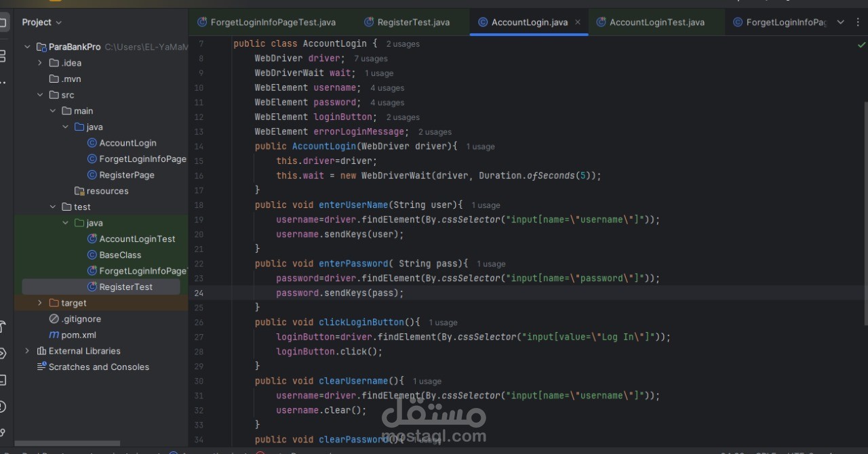The width and height of the screenshot is (868, 454).
Task: Click 'loginButton.click();' code line
Action: [x=329, y=352]
